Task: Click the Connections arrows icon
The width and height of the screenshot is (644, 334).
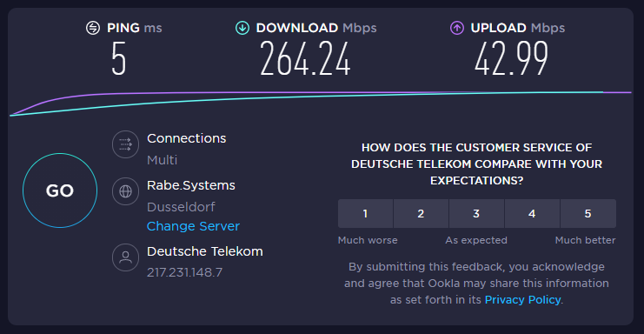Action: coord(125,144)
